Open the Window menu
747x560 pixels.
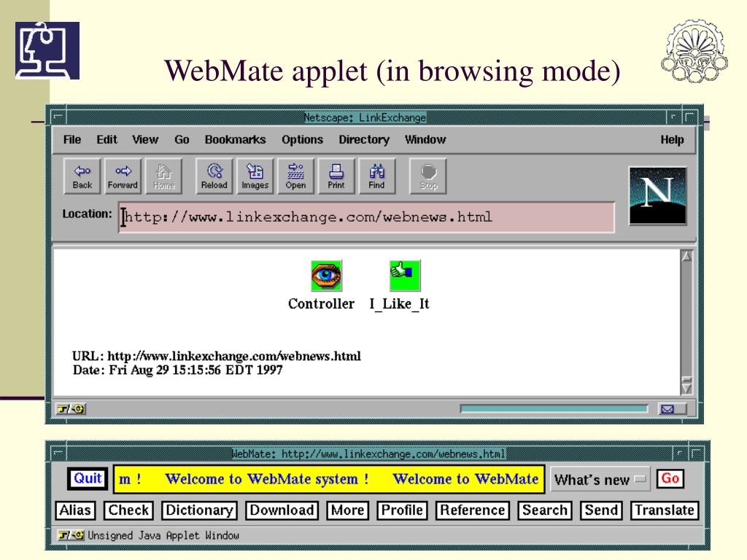point(425,139)
